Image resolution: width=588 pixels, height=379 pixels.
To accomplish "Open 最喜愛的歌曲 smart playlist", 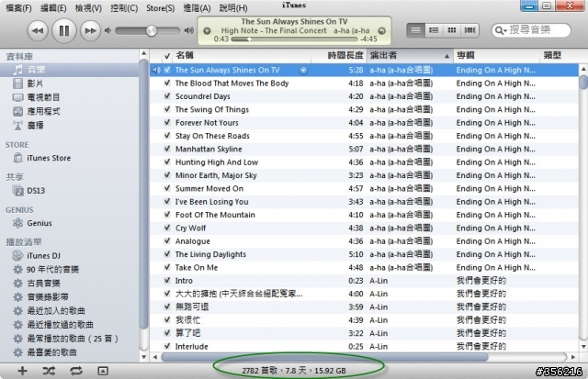I will point(70,352).
